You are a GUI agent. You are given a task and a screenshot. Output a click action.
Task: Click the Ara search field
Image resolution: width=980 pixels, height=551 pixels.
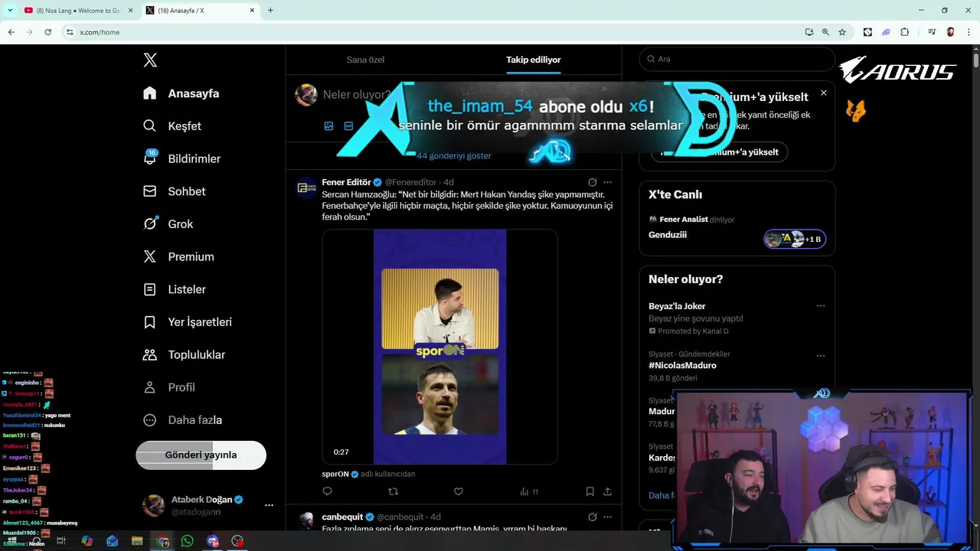(x=737, y=59)
